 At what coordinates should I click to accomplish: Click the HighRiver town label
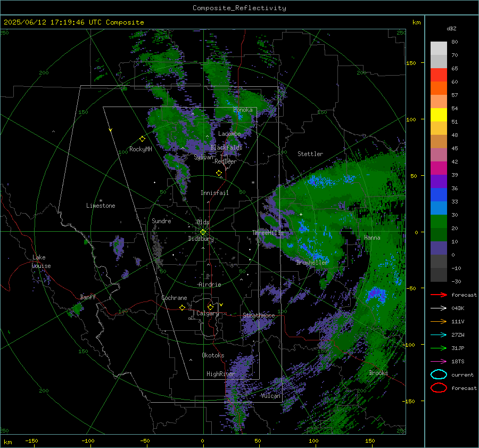[x=220, y=374]
